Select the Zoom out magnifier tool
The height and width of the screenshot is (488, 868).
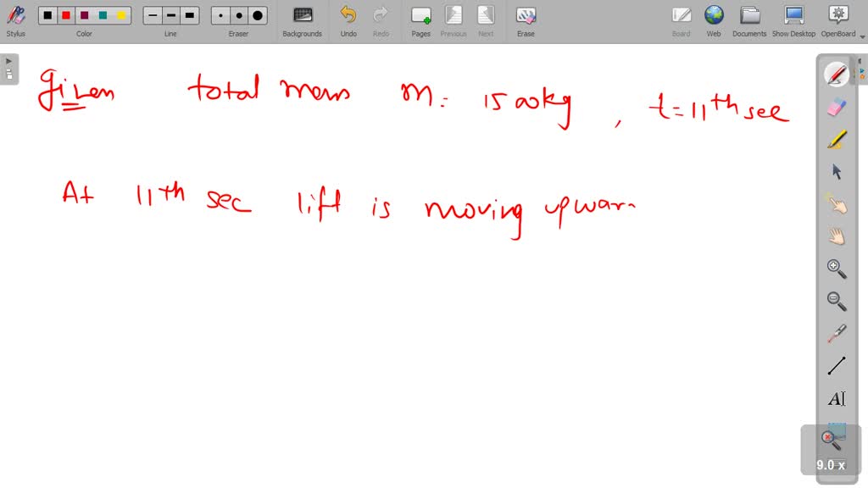click(x=837, y=301)
